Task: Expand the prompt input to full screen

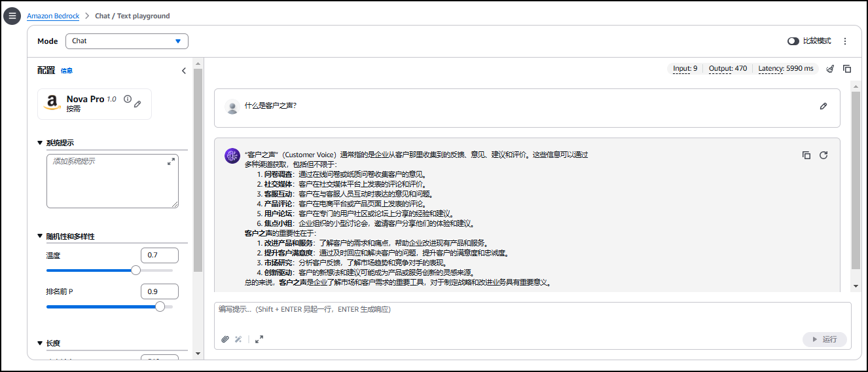Action: (259, 339)
